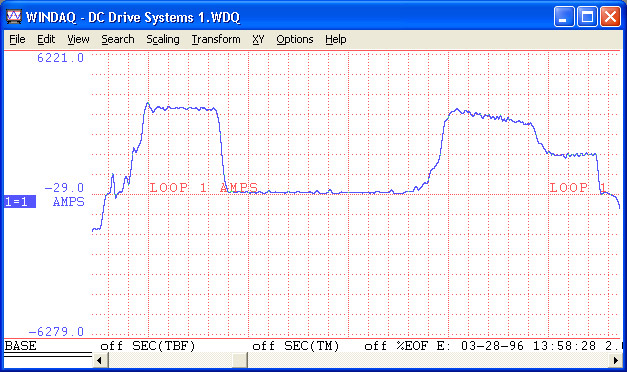
Task: Open the Search menu
Action: (118, 39)
